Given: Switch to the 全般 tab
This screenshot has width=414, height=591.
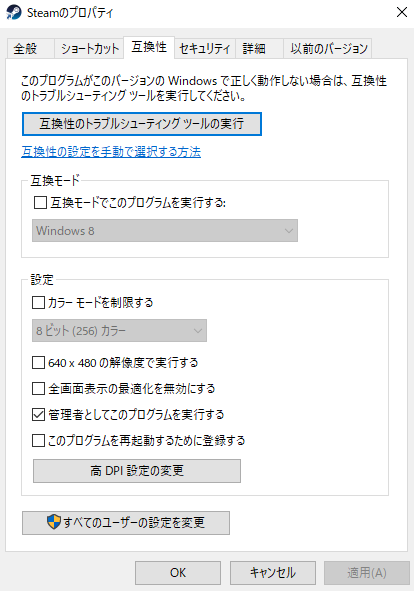Looking at the screenshot, I should pyautogui.click(x=31, y=49).
